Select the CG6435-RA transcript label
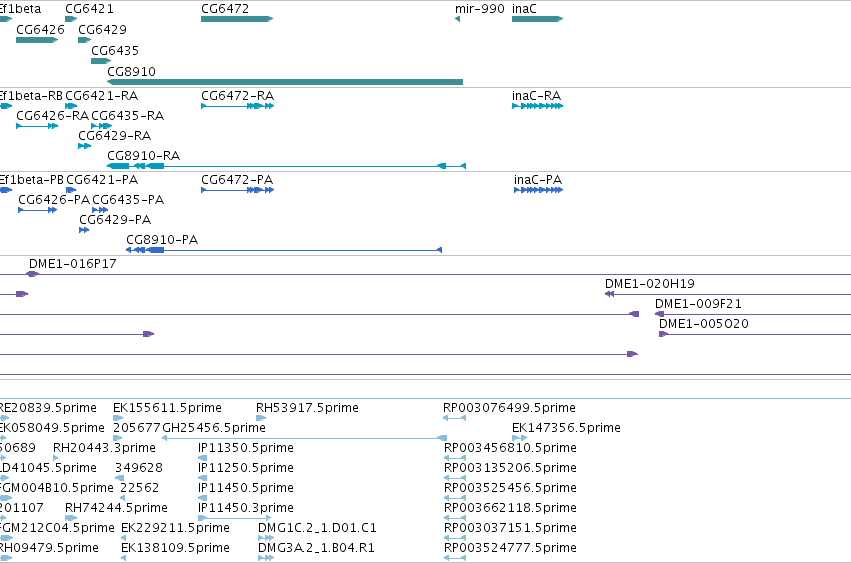 [128, 116]
